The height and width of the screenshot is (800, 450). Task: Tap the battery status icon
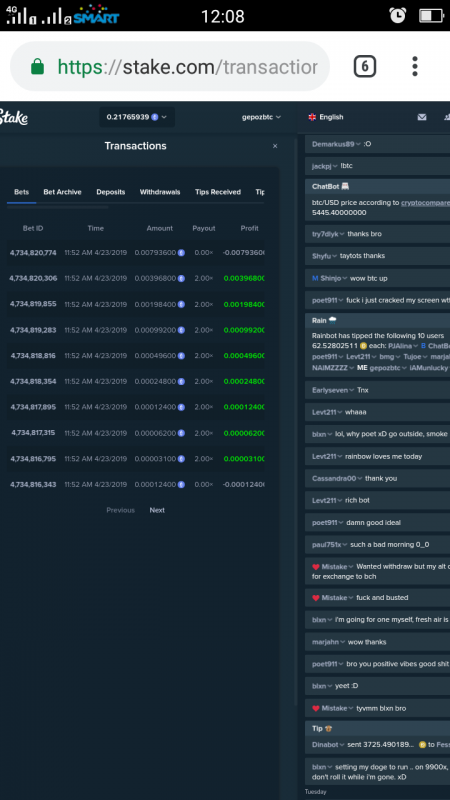(432, 16)
